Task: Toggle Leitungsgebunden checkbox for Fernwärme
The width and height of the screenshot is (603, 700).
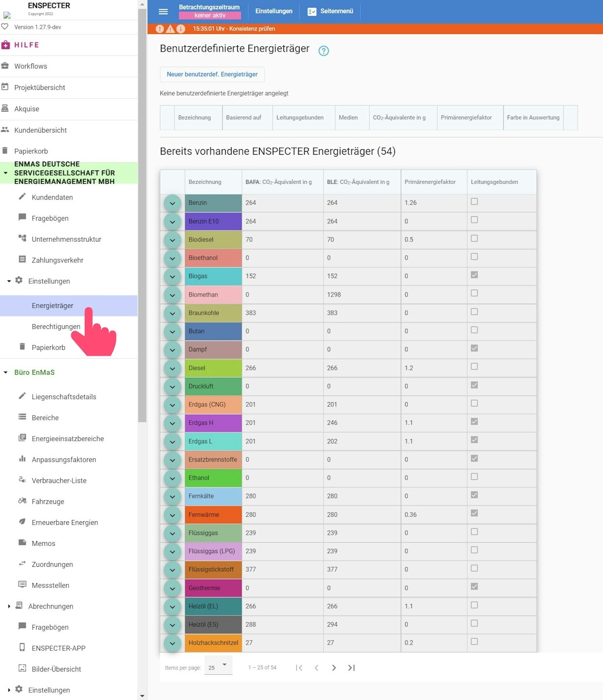Action: point(474,513)
